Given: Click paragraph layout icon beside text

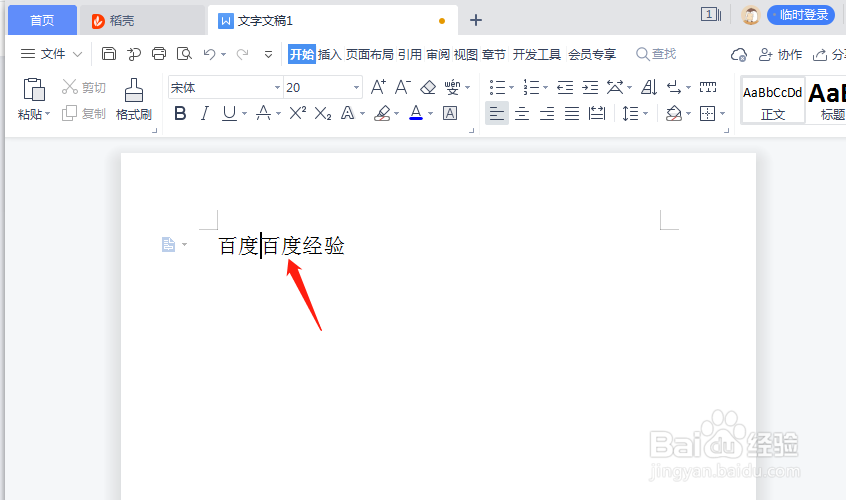Looking at the screenshot, I should click(169, 245).
